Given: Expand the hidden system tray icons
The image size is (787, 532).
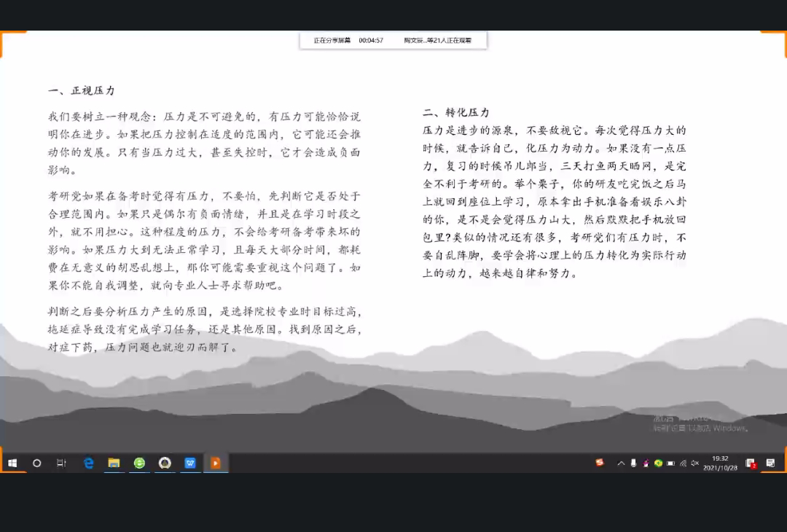Looking at the screenshot, I should click(621, 463).
